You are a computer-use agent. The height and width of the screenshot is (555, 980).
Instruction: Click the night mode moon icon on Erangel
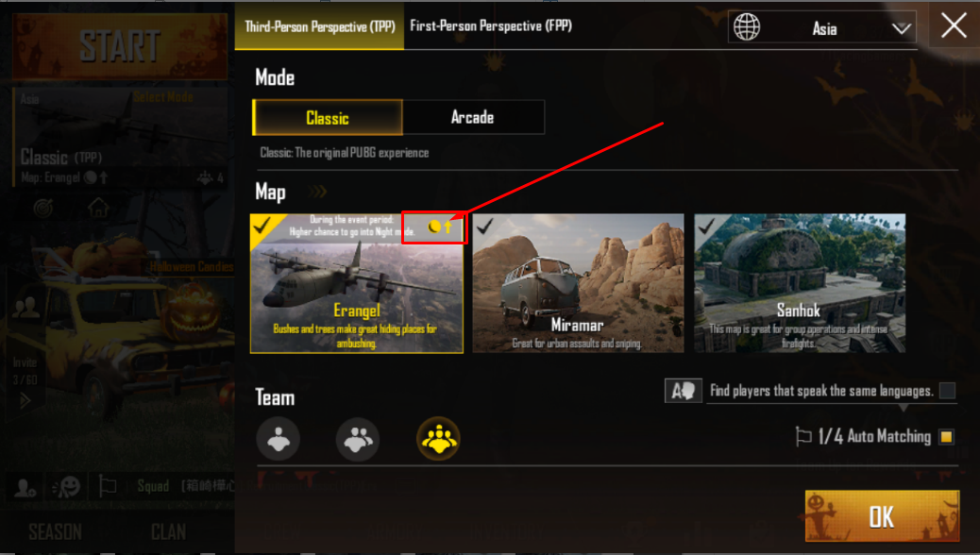tap(433, 227)
